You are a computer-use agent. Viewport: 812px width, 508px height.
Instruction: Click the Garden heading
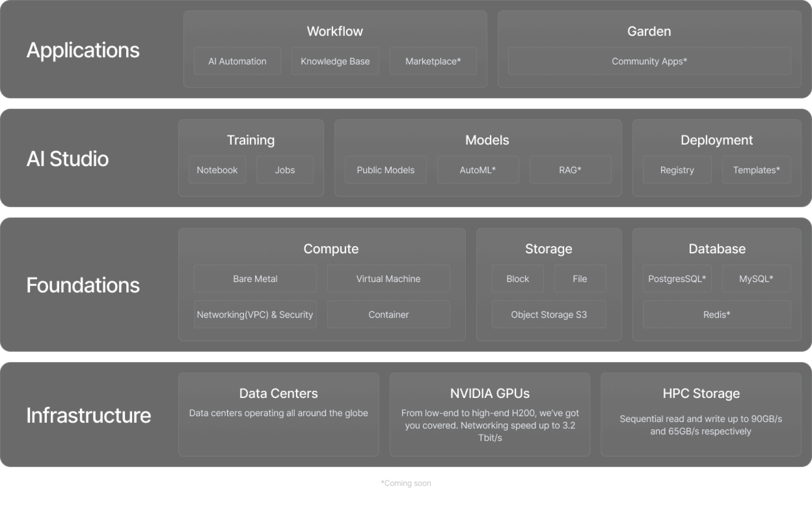click(649, 31)
